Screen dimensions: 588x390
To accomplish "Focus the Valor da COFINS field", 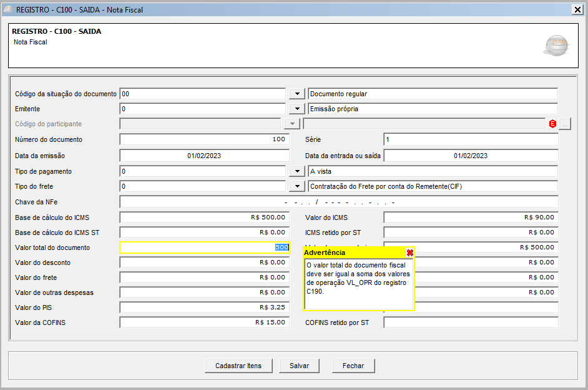I will point(204,322).
